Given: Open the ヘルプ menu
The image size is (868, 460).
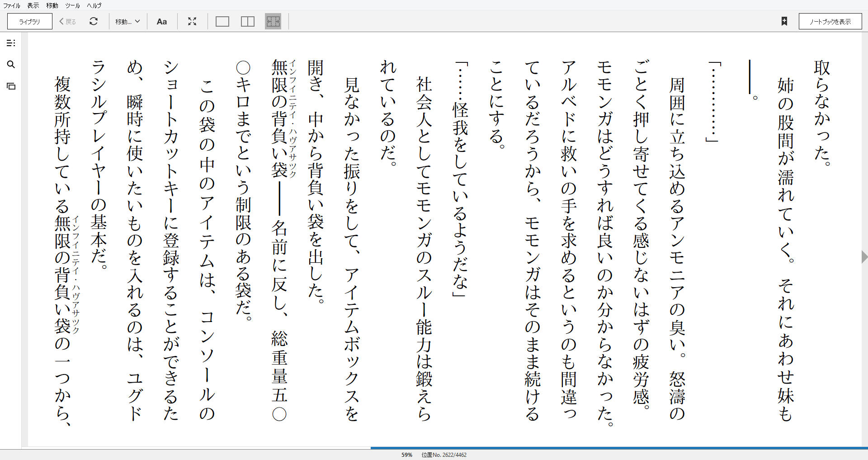Looking at the screenshot, I should [x=94, y=5].
